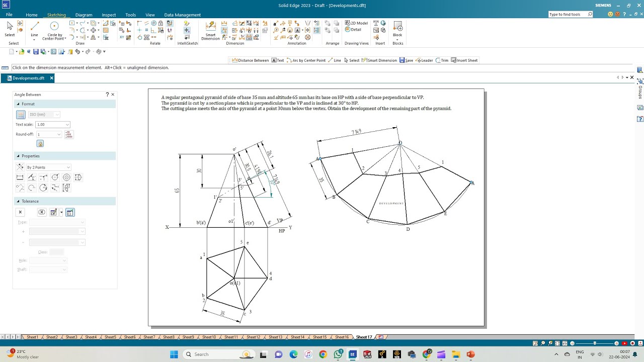The height and width of the screenshot is (362, 644).
Task: Open WhatsApp from the taskbar
Action: click(x=338, y=354)
